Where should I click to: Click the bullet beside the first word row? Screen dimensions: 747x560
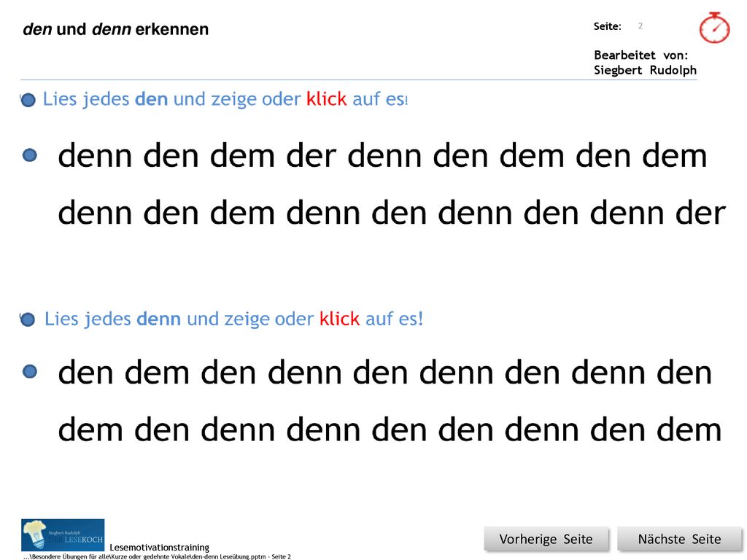(29, 155)
